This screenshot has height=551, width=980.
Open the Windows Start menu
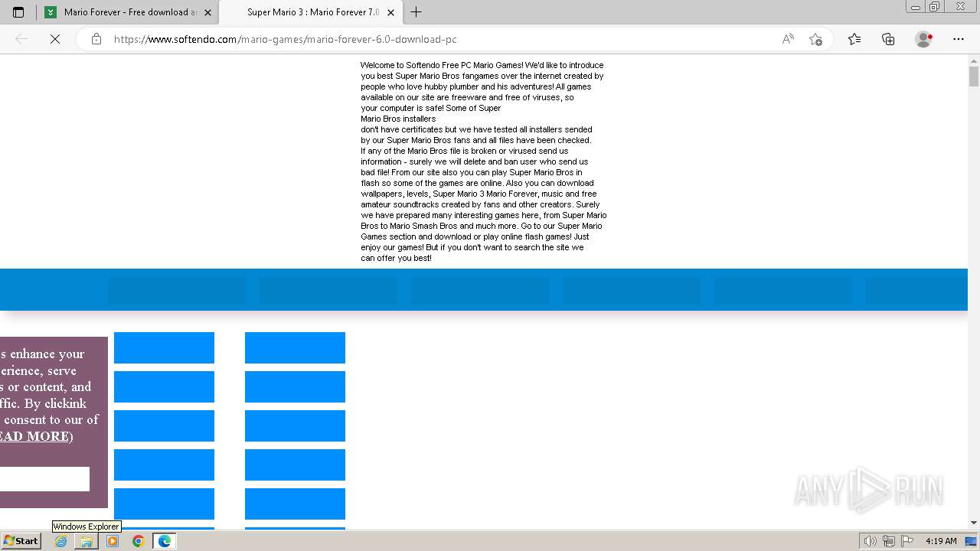21,541
